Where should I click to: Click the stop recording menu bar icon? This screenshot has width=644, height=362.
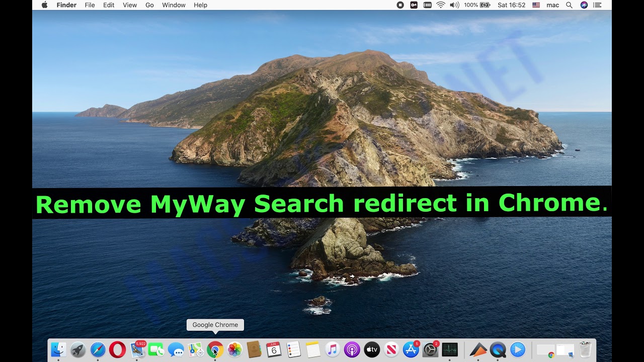[400, 5]
